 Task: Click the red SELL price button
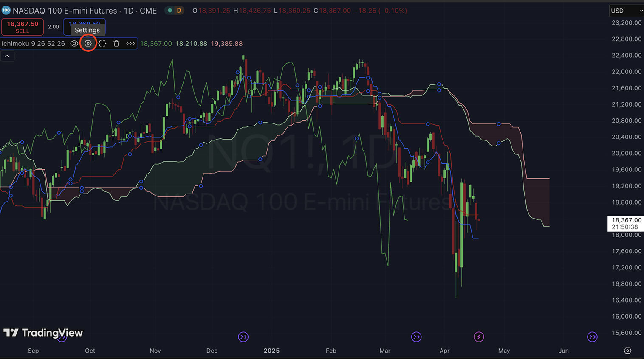tap(23, 27)
